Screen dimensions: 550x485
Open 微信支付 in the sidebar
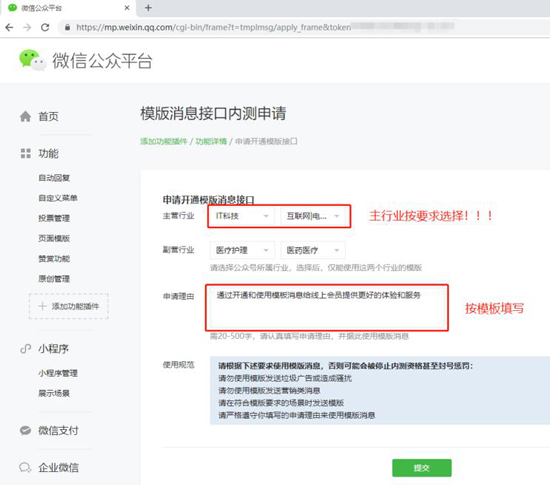[58, 430]
